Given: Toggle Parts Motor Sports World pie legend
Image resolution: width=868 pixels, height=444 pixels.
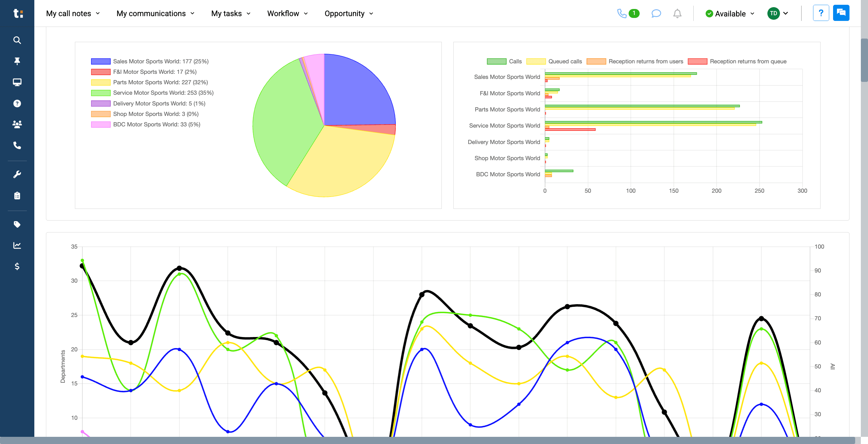Looking at the screenshot, I should pos(149,82).
